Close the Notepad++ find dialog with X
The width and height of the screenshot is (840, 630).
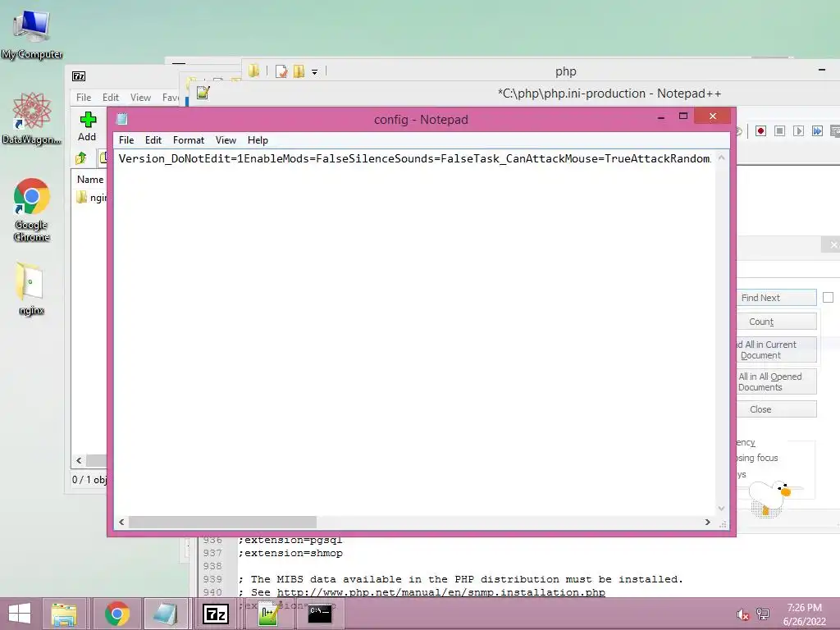coord(832,244)
